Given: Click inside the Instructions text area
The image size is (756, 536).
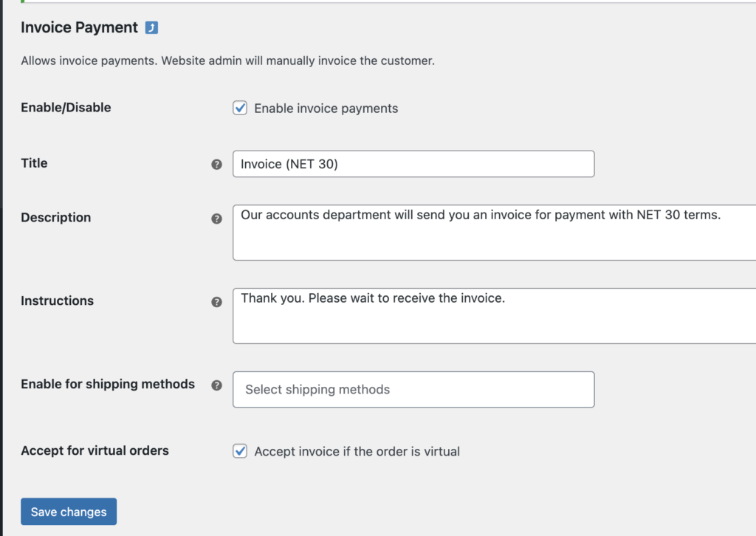Looking at the screenshot, I should point(494,316).
